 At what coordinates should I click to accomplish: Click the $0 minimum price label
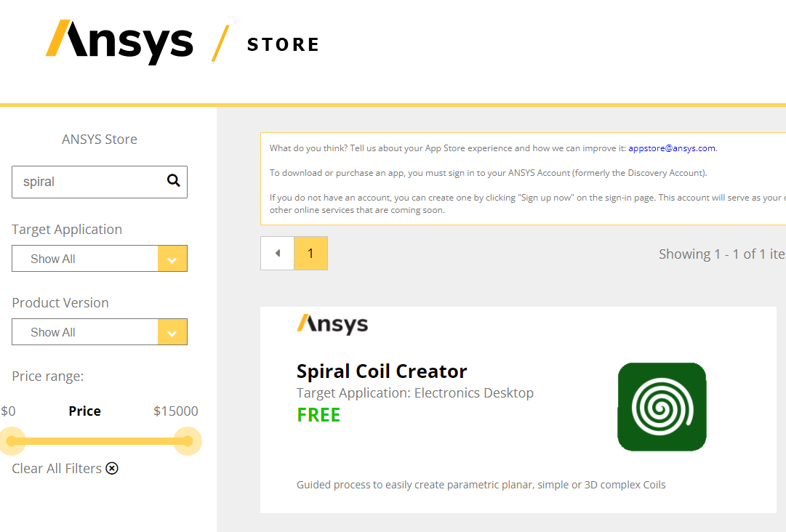[x=8, y=411]
